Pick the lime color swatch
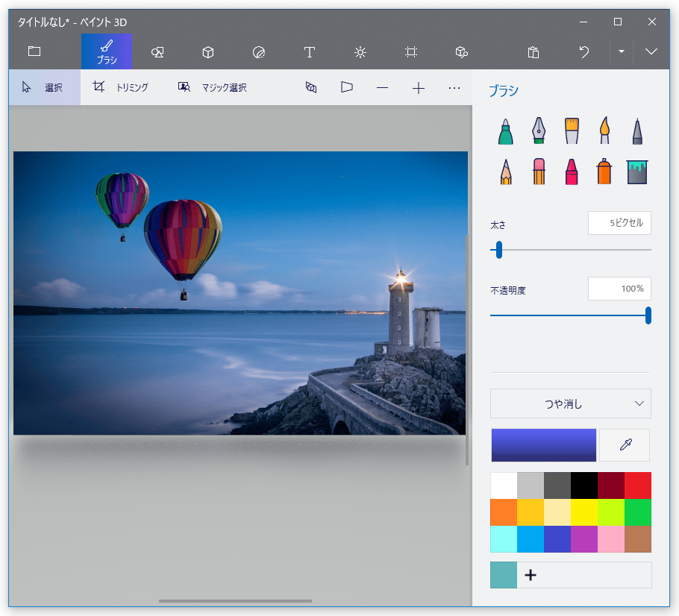The width and height of the screenshot is (679, 616). coord(611,512)
